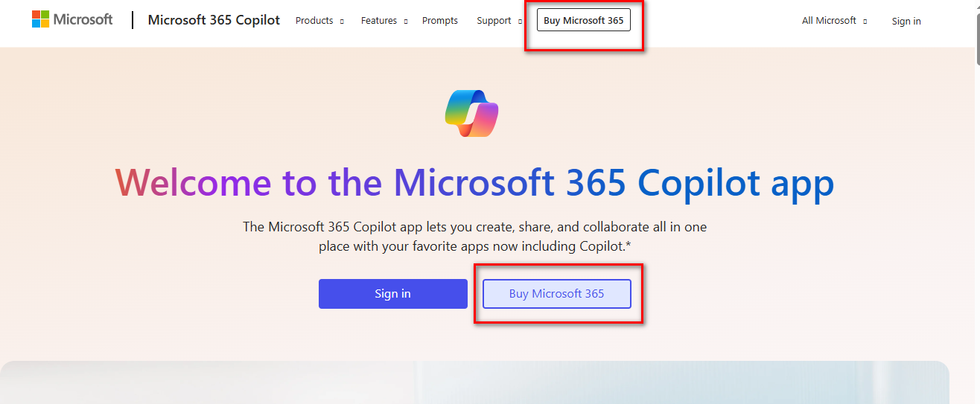
Task: Click the Microsoft four-square logo
Action: tap(39, 19)
